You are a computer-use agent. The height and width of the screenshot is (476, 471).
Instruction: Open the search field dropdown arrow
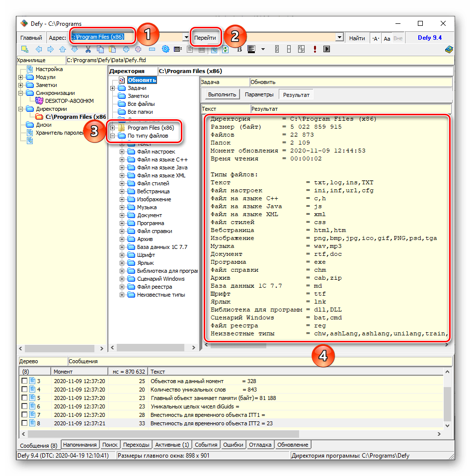(x=340, y=37)
